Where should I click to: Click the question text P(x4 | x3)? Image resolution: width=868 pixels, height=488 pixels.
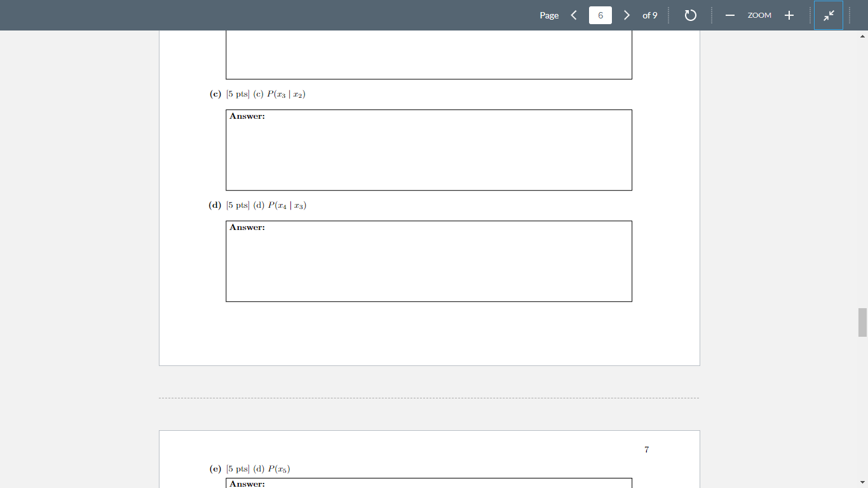(x=287, y=205)
